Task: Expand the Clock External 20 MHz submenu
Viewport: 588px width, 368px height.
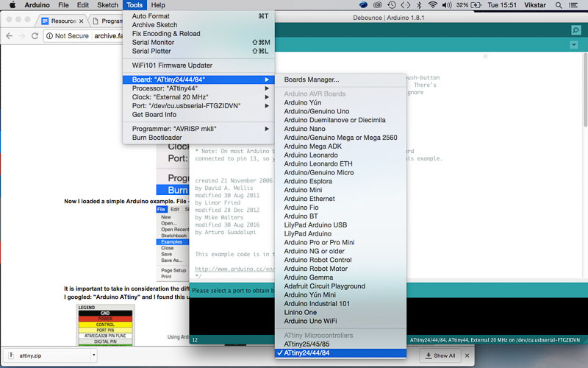Action: (x=198, y=97)
